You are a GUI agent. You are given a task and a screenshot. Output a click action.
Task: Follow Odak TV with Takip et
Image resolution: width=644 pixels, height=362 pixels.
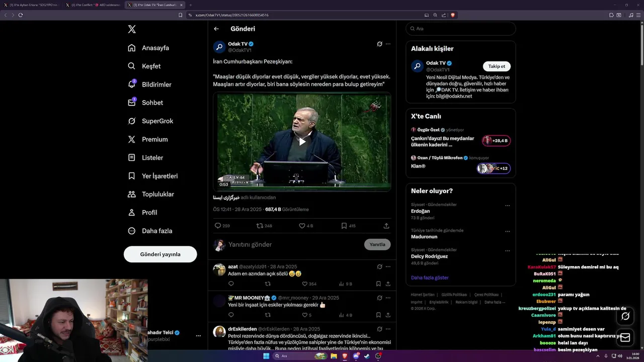pos(497,66)
